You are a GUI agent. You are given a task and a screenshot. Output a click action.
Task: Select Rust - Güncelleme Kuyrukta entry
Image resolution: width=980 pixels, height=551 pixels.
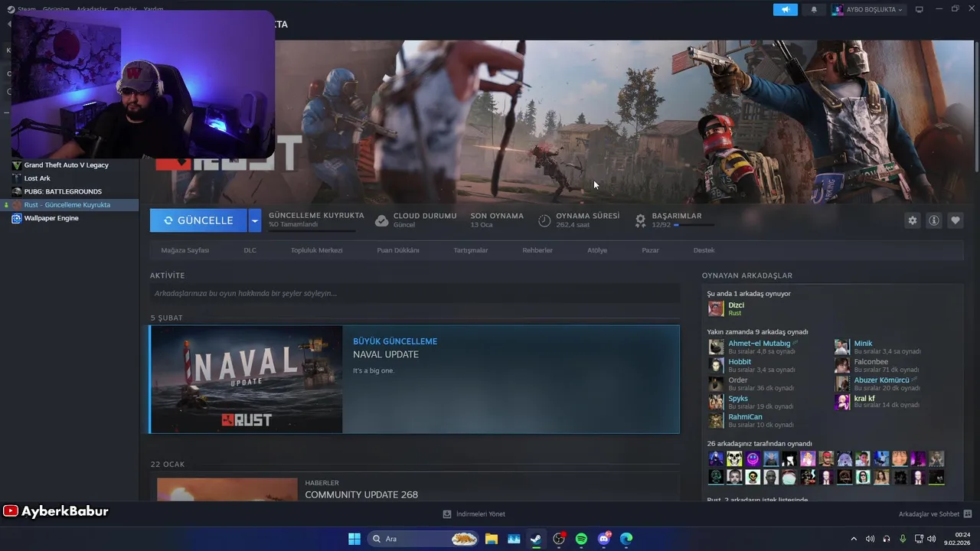click(x=69, y=205)
